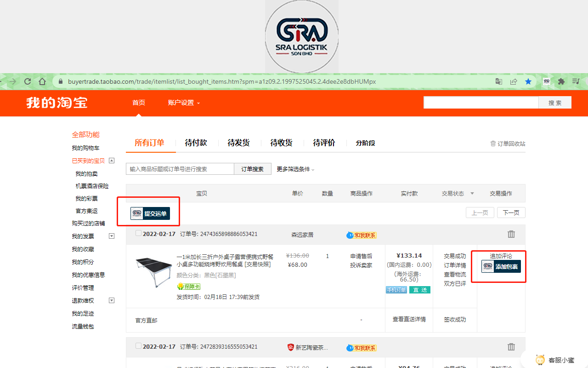Open the browser Extensions puzzle icon
This screenshot has width=588, height=368.
pyautogui.click(x=561, y=81)
